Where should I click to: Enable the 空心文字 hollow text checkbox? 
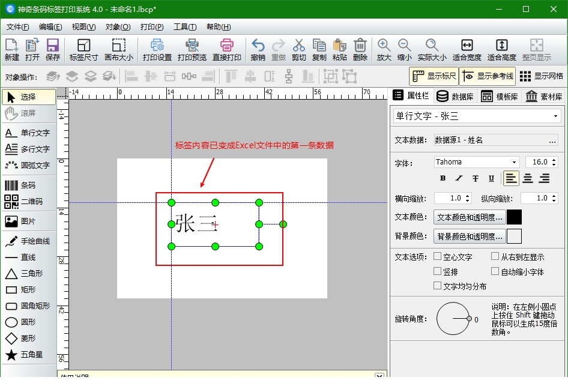point(437,256)
